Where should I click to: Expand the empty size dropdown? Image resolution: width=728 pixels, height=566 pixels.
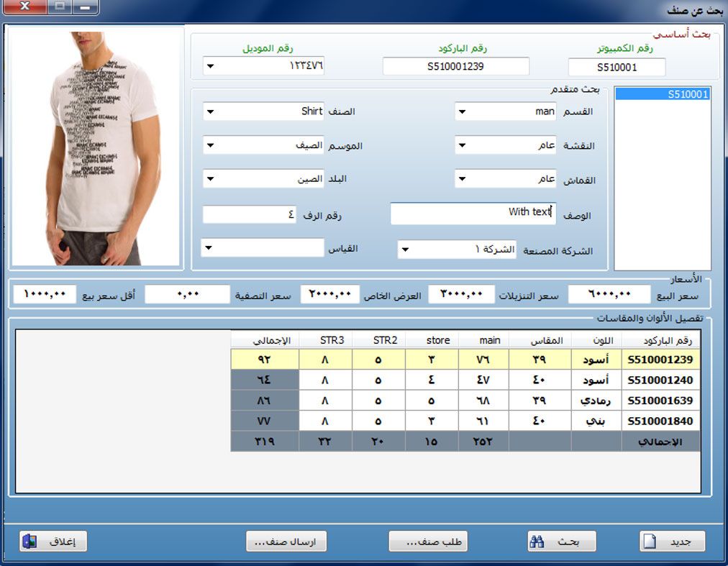pos(209,249)
